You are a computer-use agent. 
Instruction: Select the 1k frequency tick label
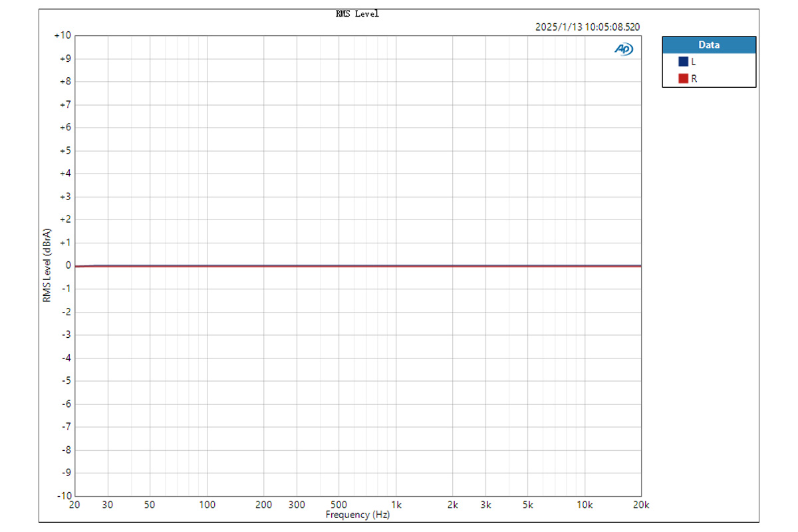click(396, 505)
